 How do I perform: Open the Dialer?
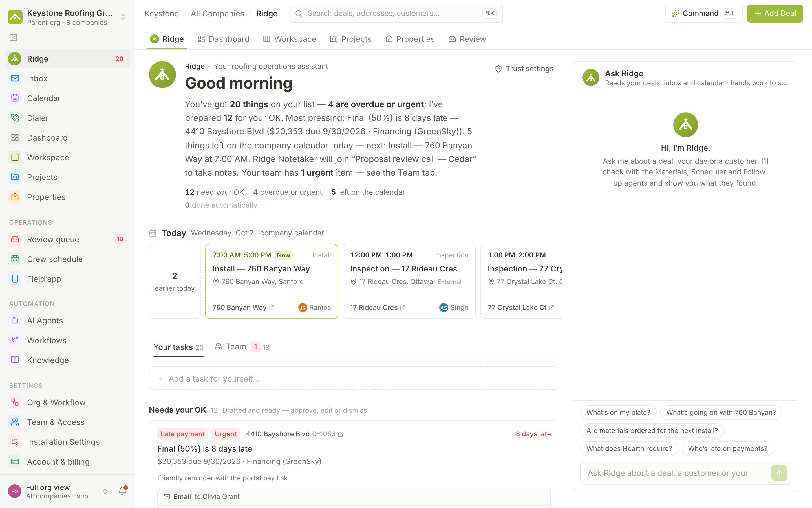click(67, 118)
